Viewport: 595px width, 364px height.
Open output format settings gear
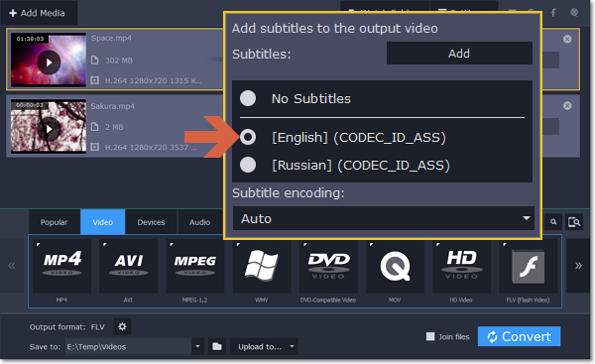pos(122,326)
